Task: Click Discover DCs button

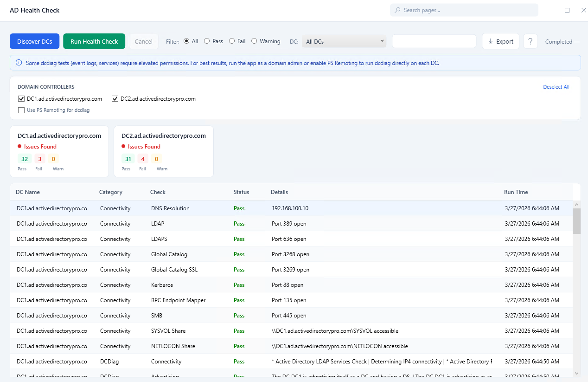Action: tap(35, 41)
